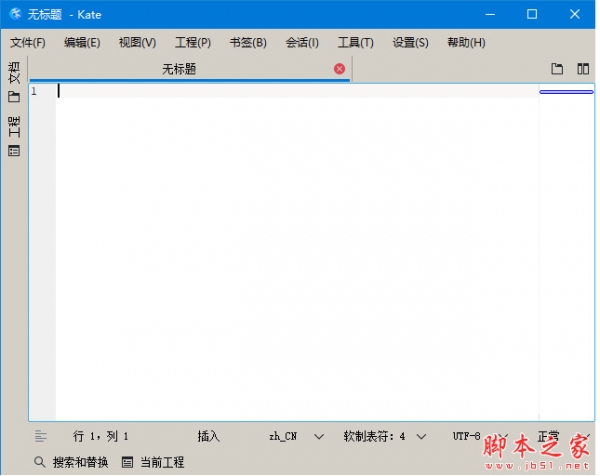Screen dimensions: 600x476
Task: Expand the UTF-8 encoding dropdown
Action: [504, 436]
